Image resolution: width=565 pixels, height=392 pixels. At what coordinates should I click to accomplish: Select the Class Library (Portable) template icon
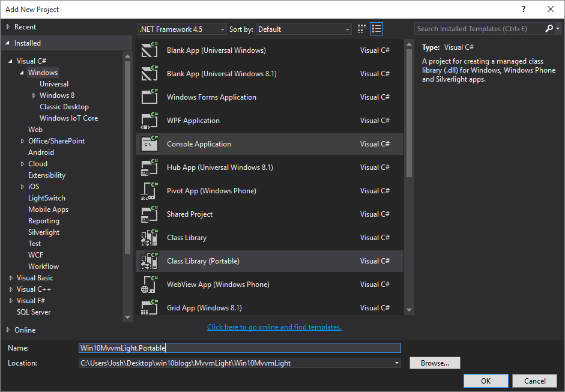pyautogui.click(x=150, y=261)
